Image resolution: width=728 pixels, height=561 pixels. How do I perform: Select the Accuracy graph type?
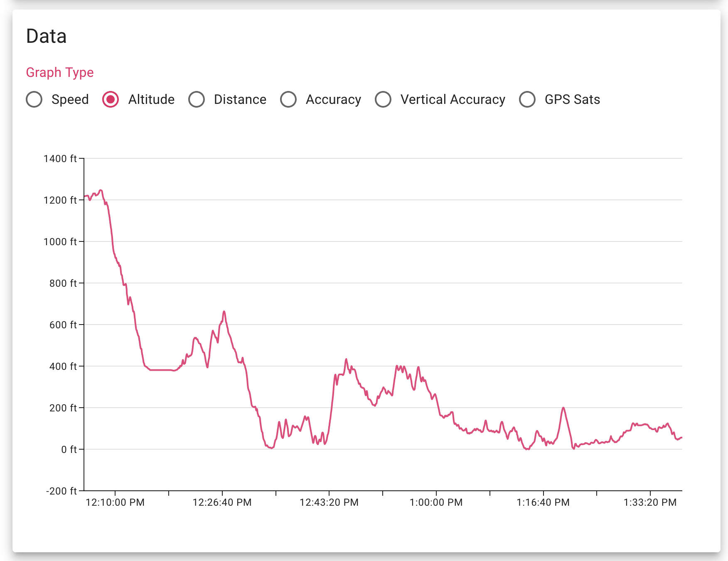pos(288,99)
